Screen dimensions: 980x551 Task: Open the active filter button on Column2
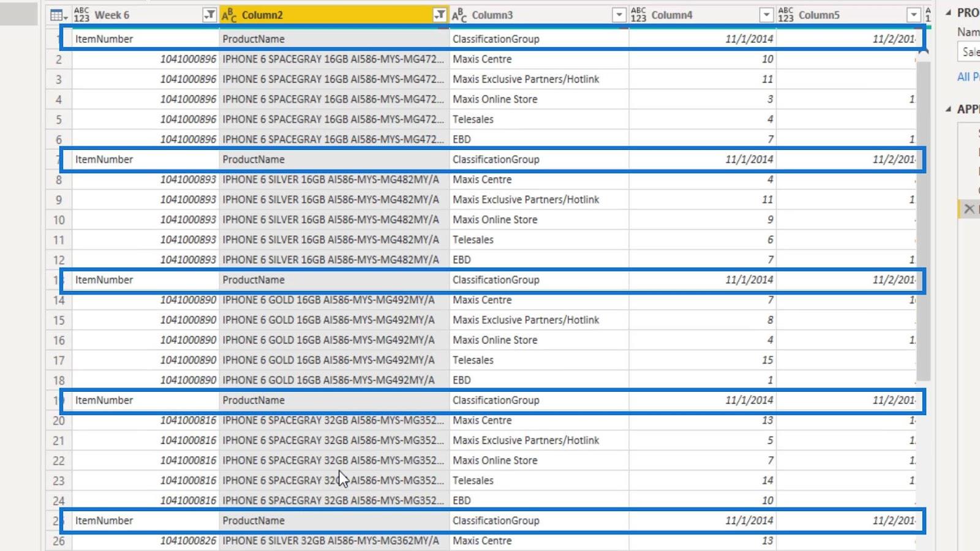point(440,15)
